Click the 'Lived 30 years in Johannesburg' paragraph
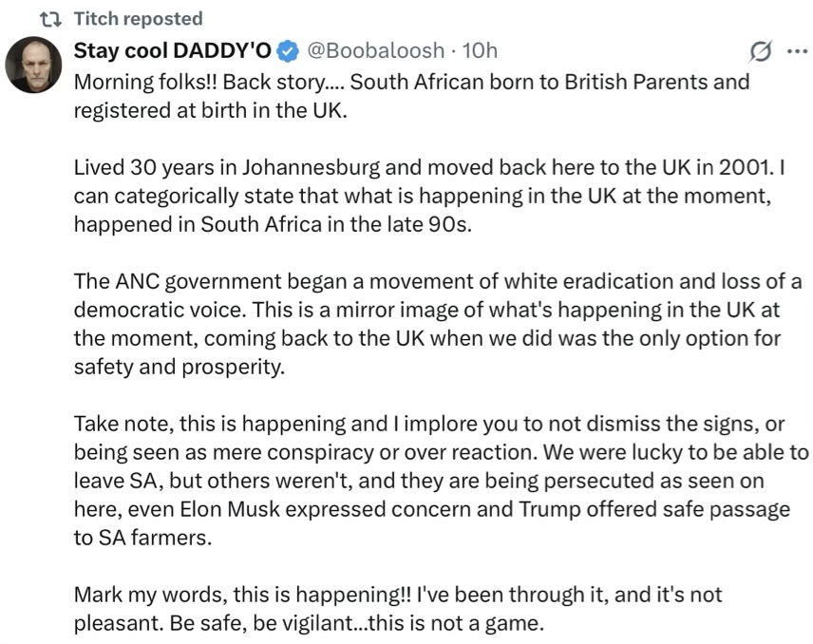813x644 pixels. point(429,196)
